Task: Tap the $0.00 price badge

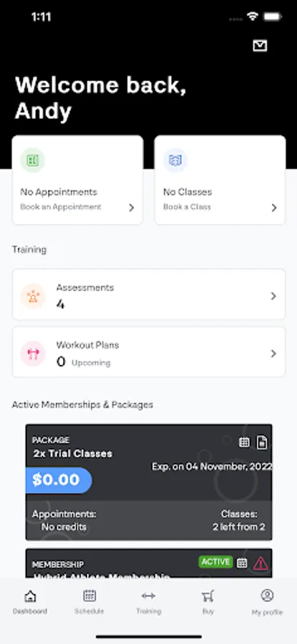Action: click(x=59, y=479)
